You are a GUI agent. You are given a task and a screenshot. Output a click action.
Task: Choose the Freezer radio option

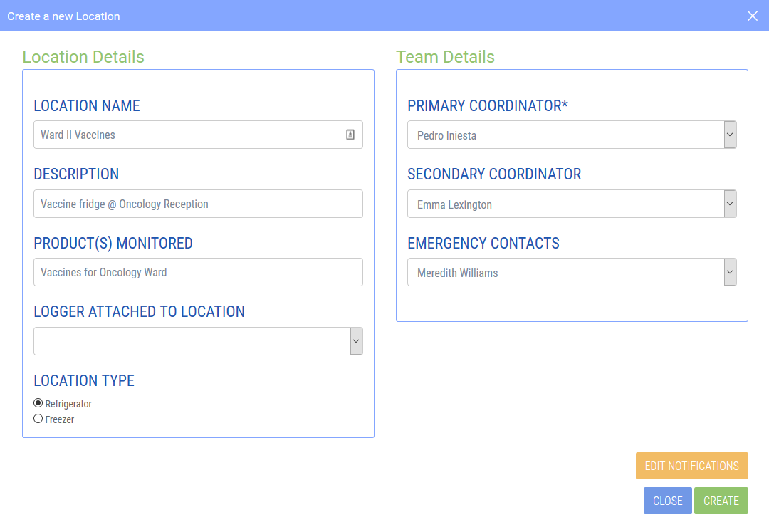click(38, 419)
